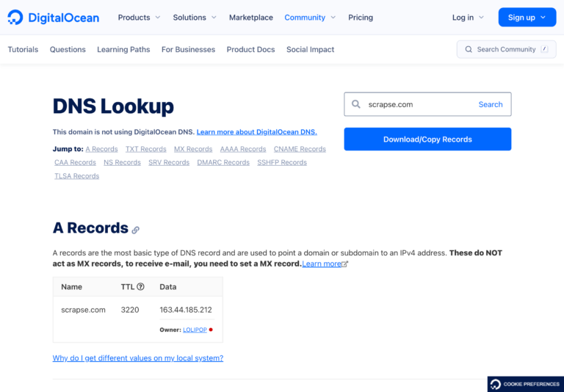The width and height of the screenshot is (564, 392).
Task: Open Cookie Preferences badge icon
Action: 496,385
